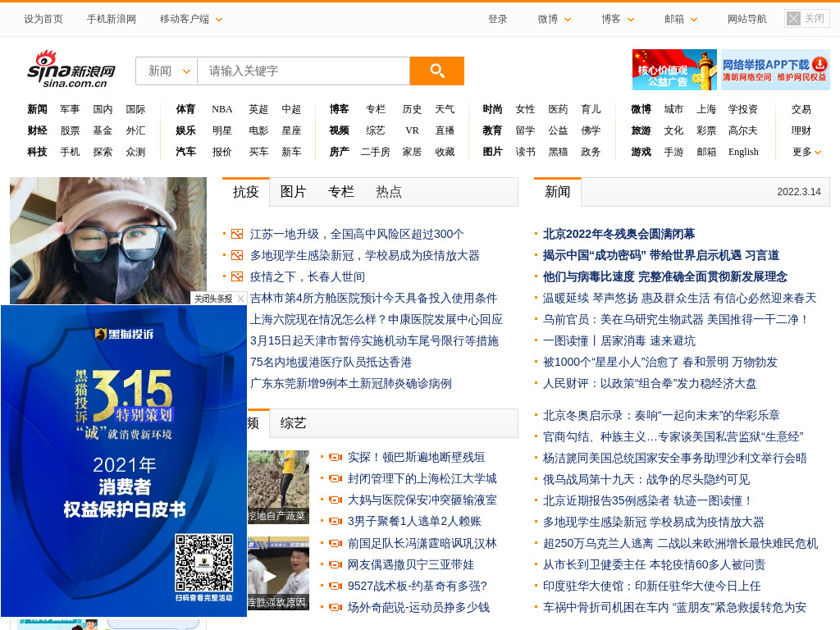
Task: Switch to the 专栏 tab
Action: pyautogui.click(x=340, y=192)
